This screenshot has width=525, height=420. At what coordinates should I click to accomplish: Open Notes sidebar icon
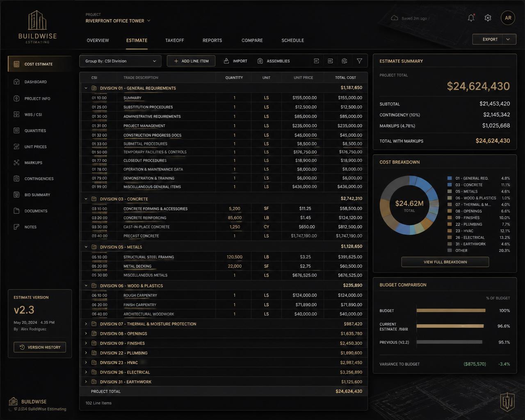point(16,227)
